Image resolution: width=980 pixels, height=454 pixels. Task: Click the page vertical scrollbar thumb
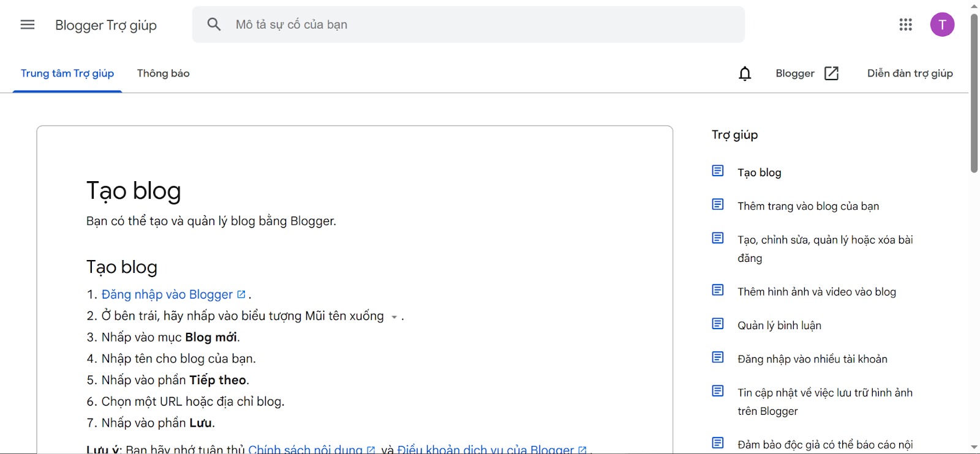(974, 93)
